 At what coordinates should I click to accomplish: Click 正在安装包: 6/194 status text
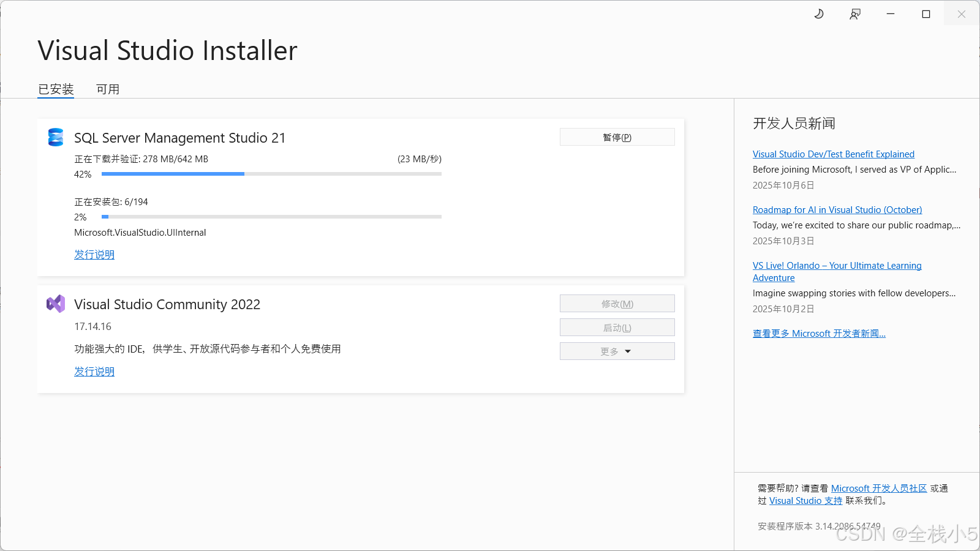point(111,202)
